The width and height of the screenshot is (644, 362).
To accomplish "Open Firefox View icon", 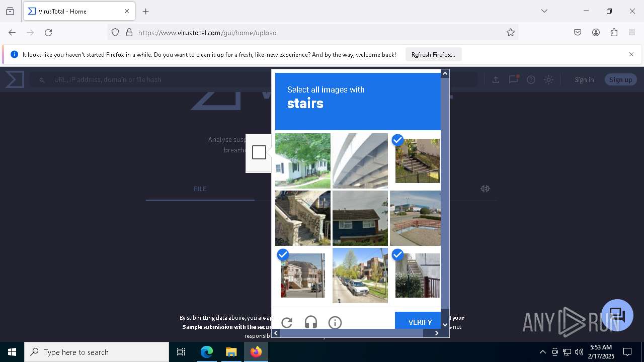I will 10,11.
